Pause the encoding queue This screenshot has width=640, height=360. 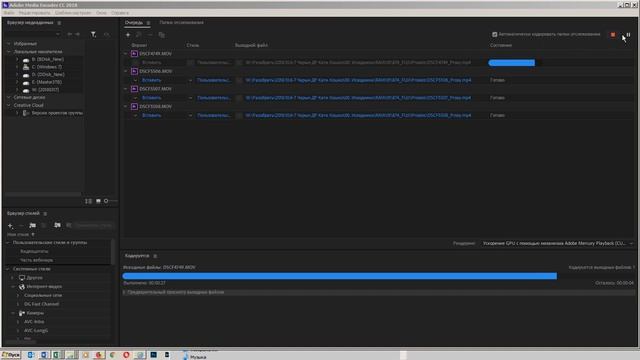(x=629, y=35)
